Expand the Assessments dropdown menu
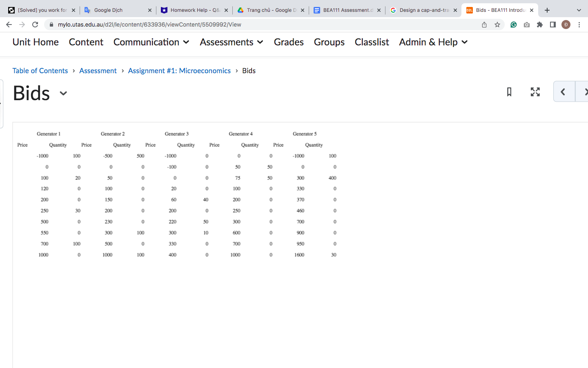 (x=232, y=42)
